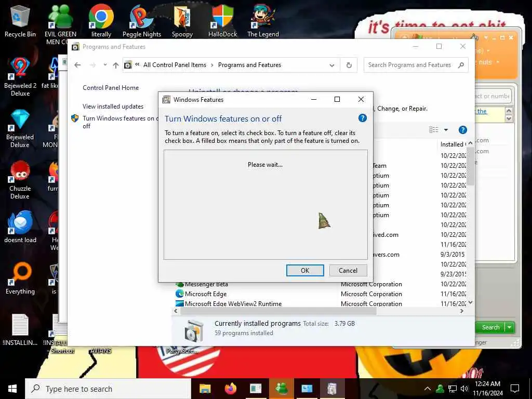Open the network icon in system tray
532x399 pixels.
coord(453,389)
